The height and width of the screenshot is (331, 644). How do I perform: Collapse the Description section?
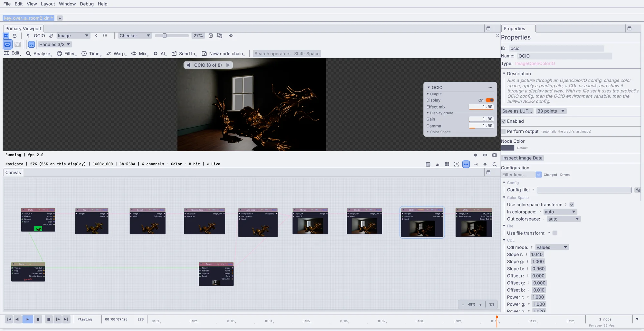(x=504, y=74)
